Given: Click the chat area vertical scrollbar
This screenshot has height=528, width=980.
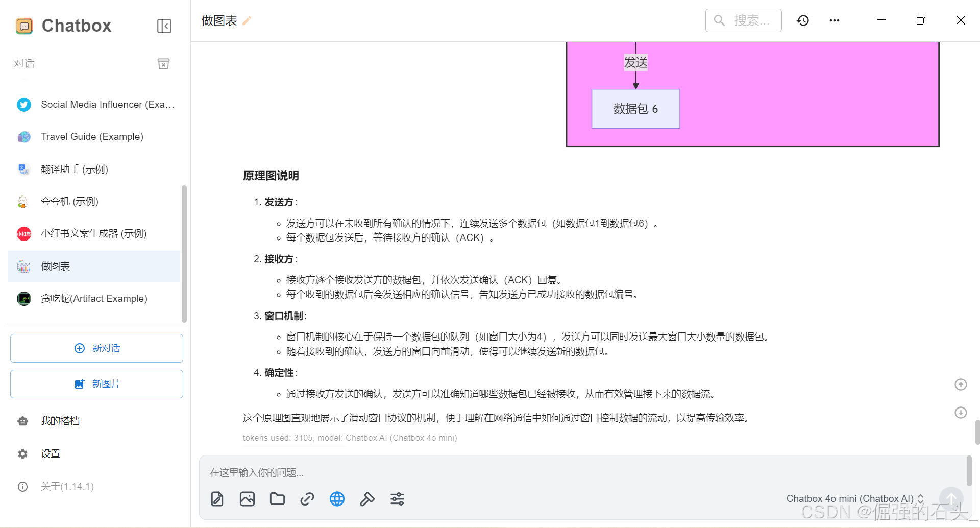Looking at the screenshot, I should click(977, 433).
